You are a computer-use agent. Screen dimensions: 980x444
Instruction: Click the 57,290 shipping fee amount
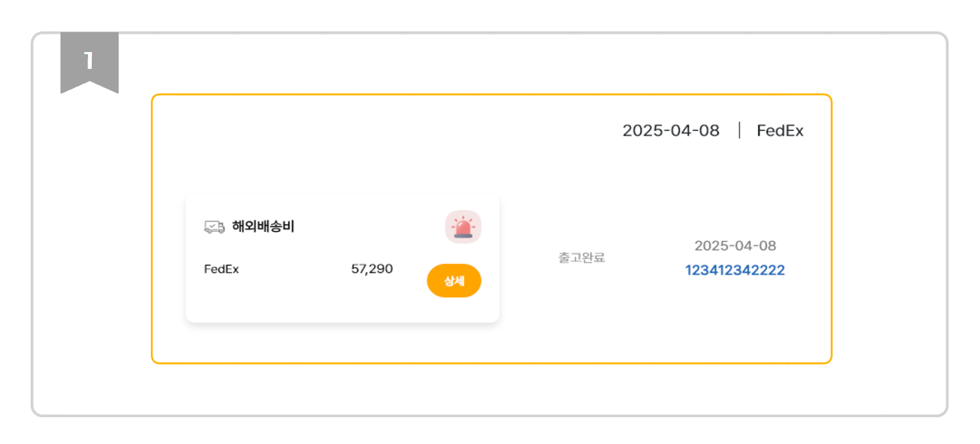click(x=372, y=269)
